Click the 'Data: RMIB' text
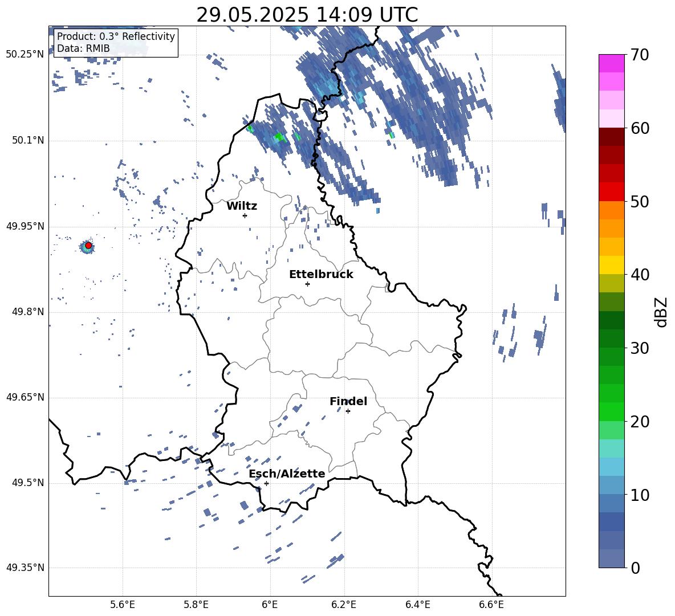675x616 pixels. [x=83, y=48]
